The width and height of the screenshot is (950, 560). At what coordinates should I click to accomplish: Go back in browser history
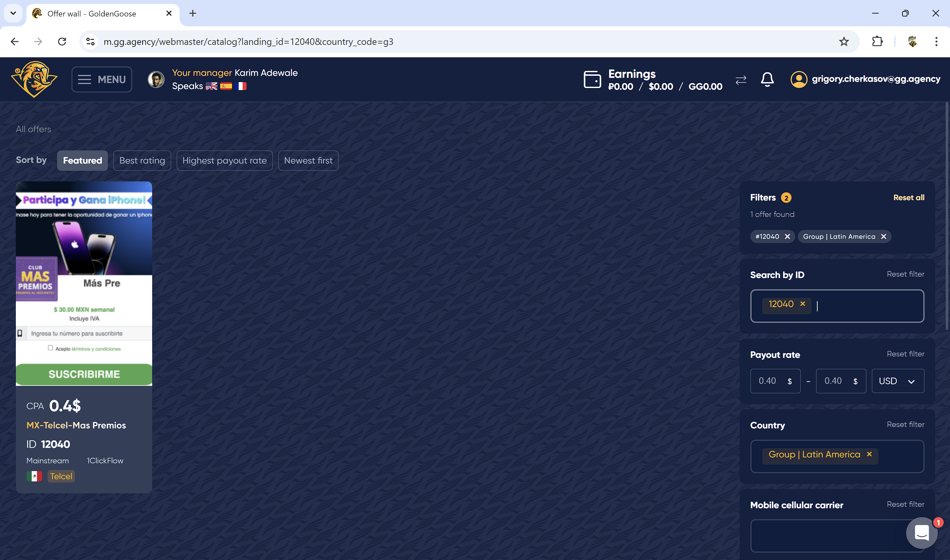click(15, 42)
